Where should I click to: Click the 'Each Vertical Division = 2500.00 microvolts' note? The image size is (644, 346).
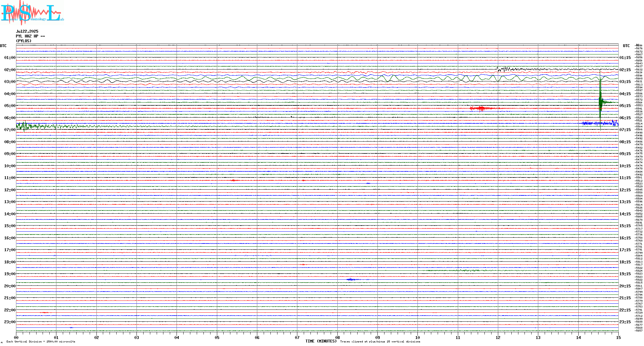pyautogui.click(x=41, y=342)
